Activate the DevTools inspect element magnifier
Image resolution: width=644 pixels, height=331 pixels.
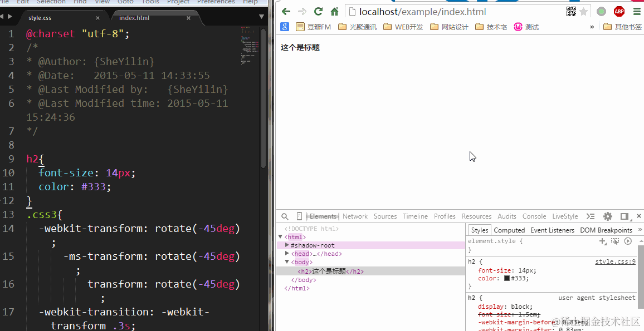[285, 216]
